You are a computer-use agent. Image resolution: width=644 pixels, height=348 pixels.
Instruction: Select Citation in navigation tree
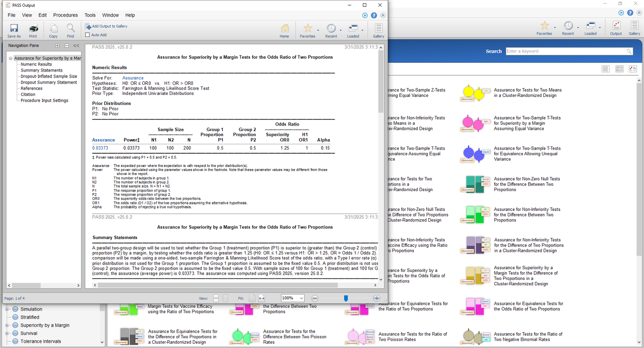(28, 95)
